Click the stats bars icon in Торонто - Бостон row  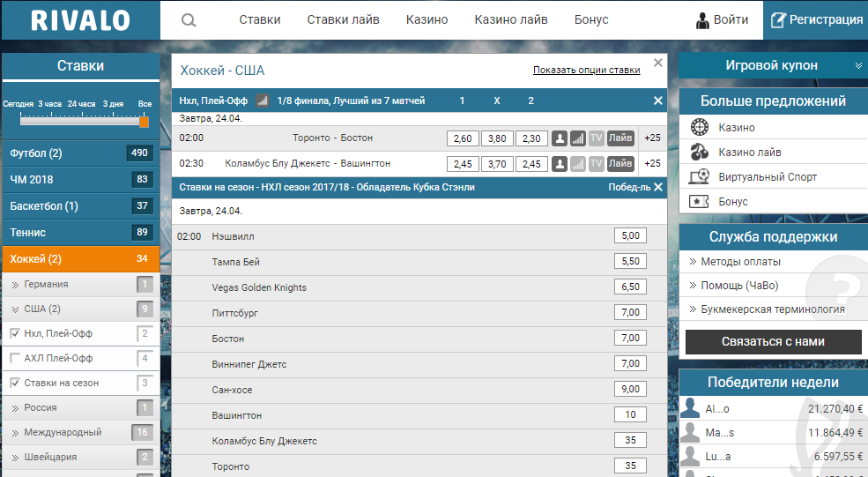(577, 138)
